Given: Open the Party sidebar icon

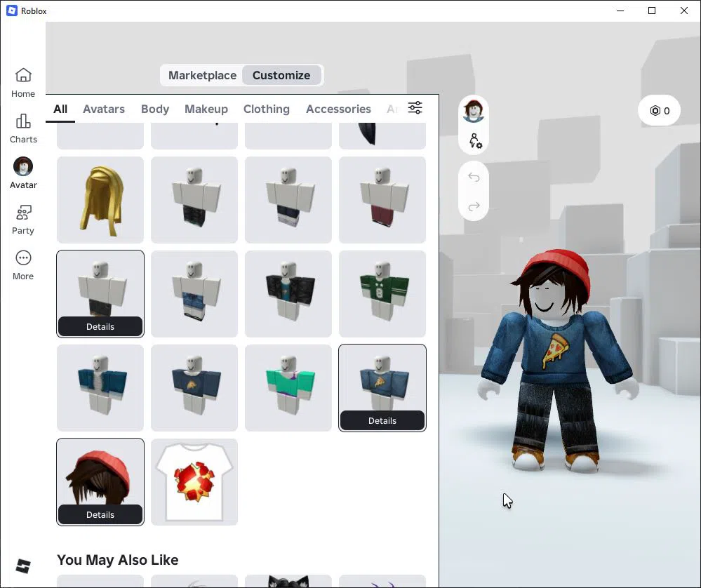Looking at the screenshot, I should coord(23,220).
